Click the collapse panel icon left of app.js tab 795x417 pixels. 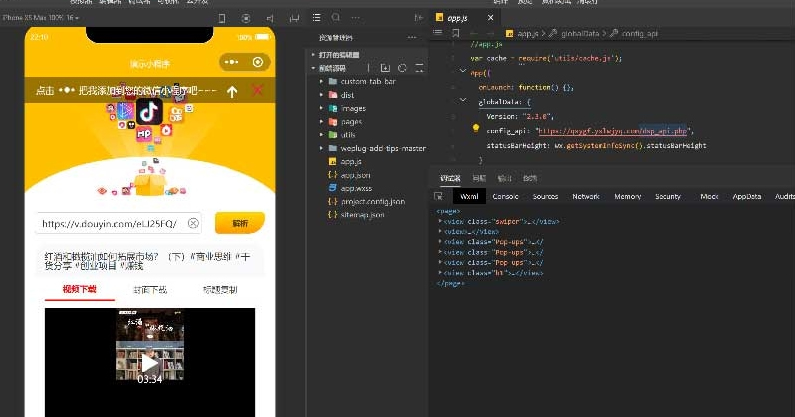coord(418,18)
